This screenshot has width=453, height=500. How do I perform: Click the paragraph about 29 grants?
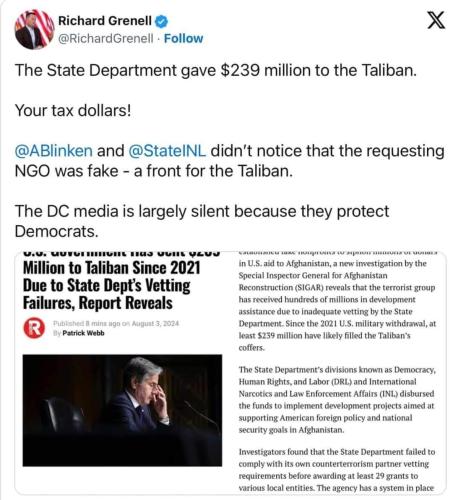[337, 470]
